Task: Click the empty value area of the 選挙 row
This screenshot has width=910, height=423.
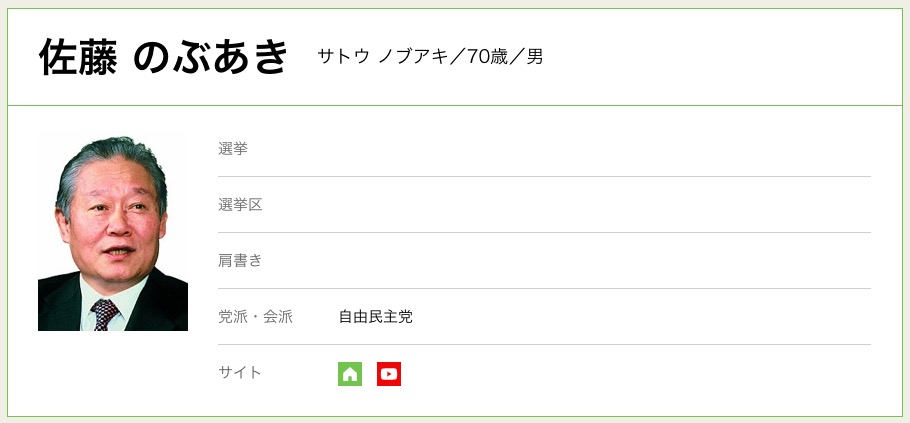Action: click(600, 149)
